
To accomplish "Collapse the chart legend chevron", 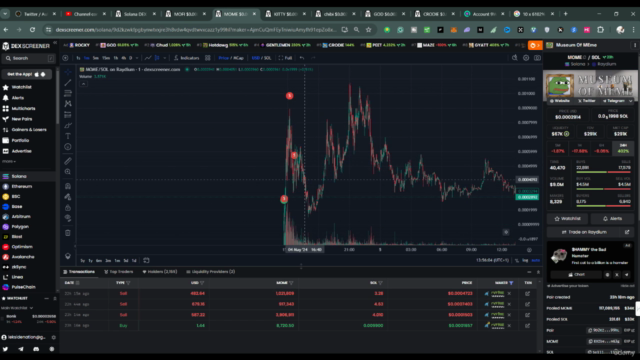I will click(x=83, y=84).
